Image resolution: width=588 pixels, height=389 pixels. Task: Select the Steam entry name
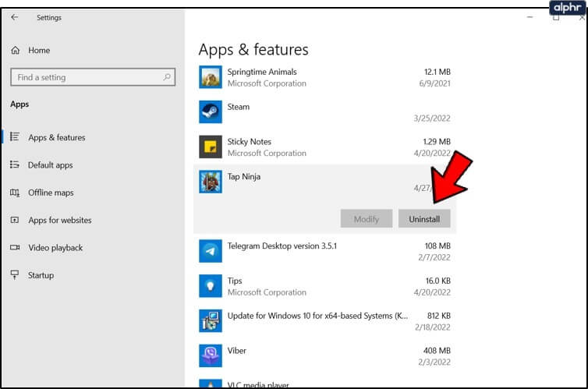tap(238, 107)
